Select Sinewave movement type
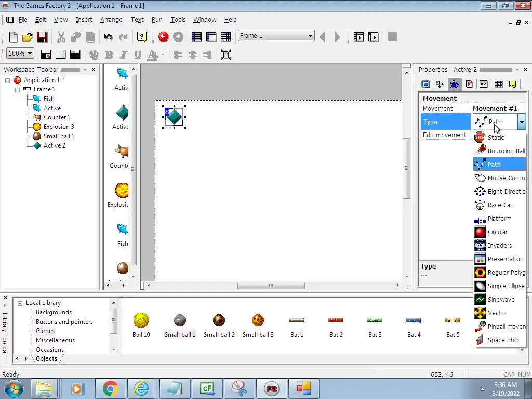Viewport: 532px width, 399px height. (x=499, y=300)
